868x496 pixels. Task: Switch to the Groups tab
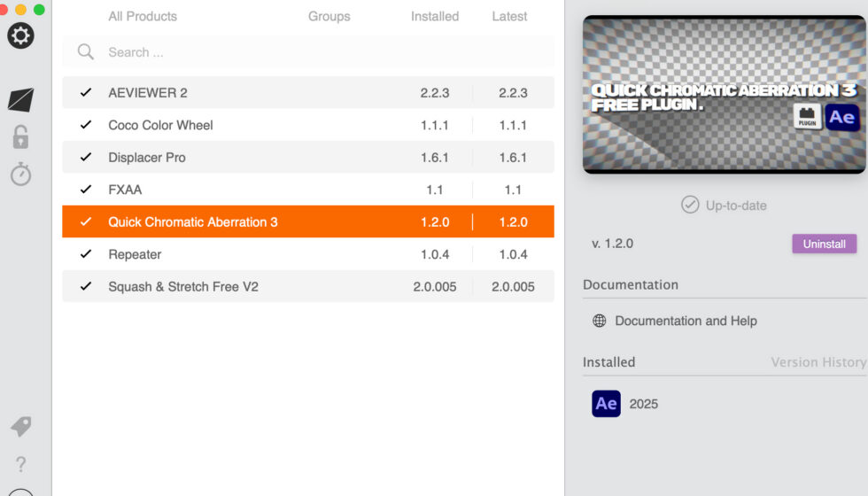(329, 17)
